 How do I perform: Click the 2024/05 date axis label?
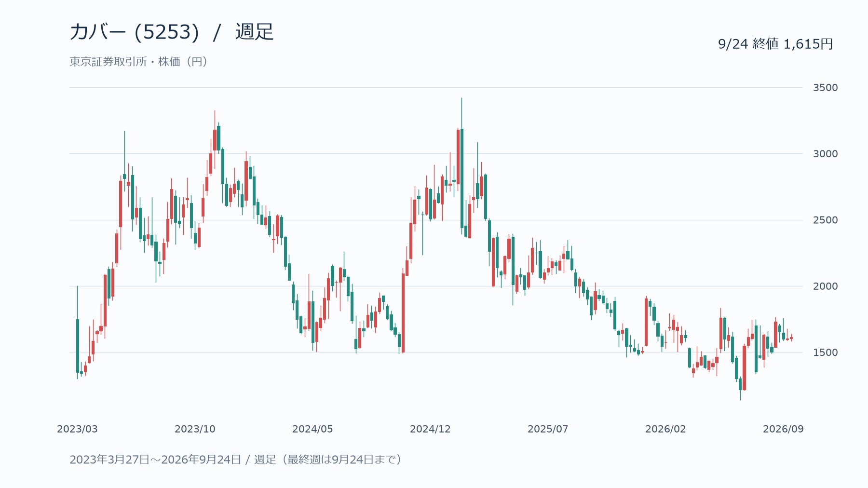tap(312, 429)
